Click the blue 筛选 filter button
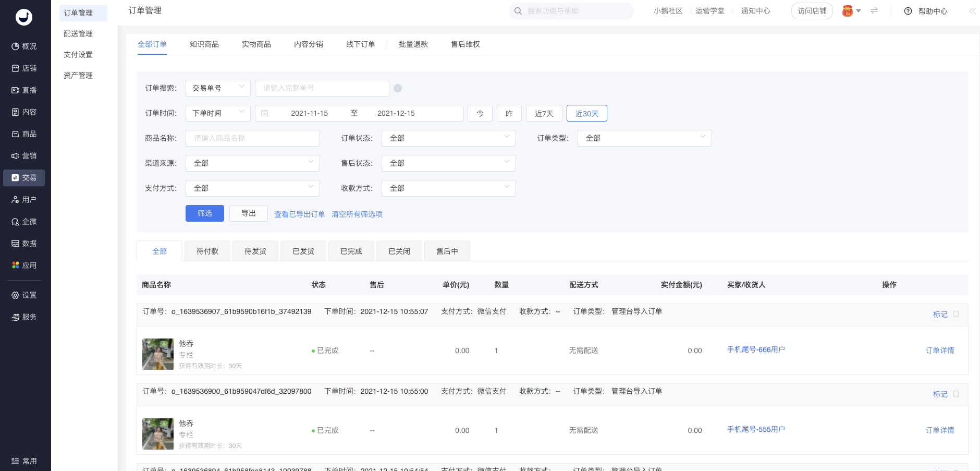The width and height of the screenshot is (980, 471). click(x=205, y=213)
